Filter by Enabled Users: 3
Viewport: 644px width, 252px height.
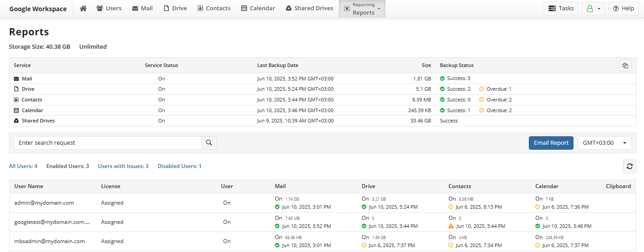(67, 166)
